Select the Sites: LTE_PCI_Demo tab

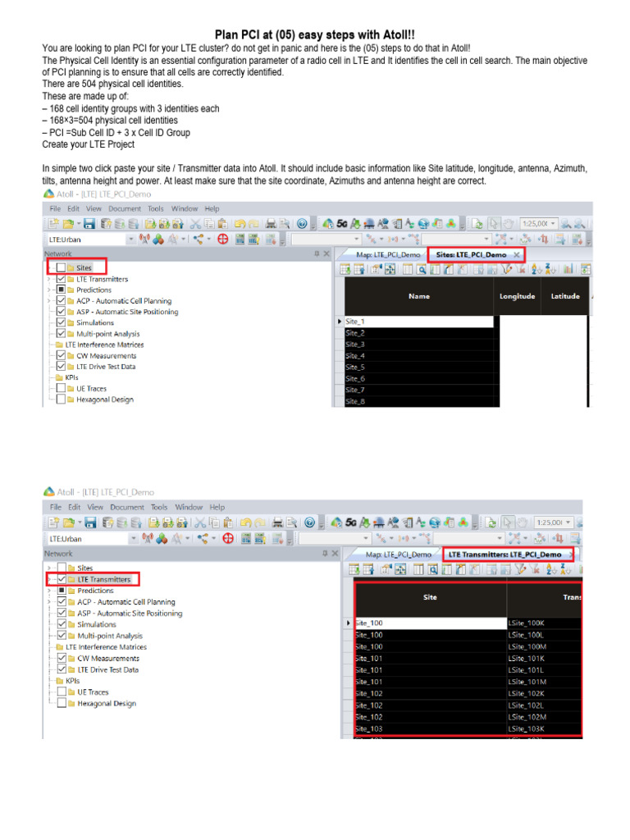click(471, 254)
